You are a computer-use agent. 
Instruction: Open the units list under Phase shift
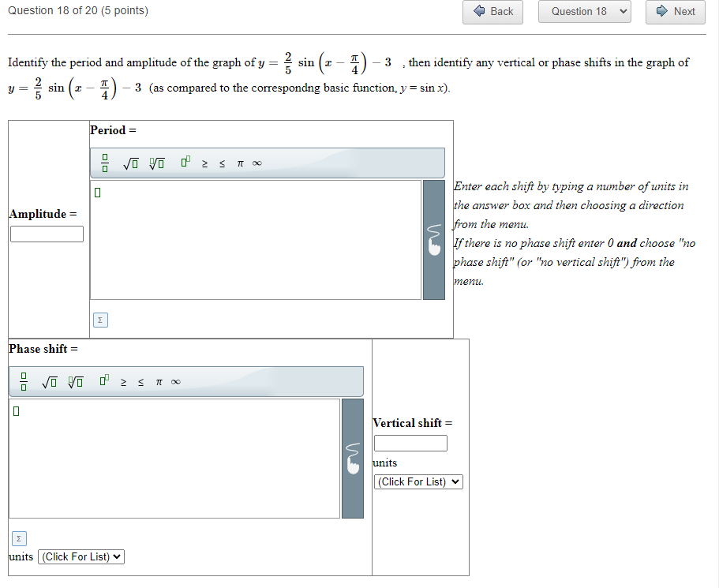coord(81,556)
